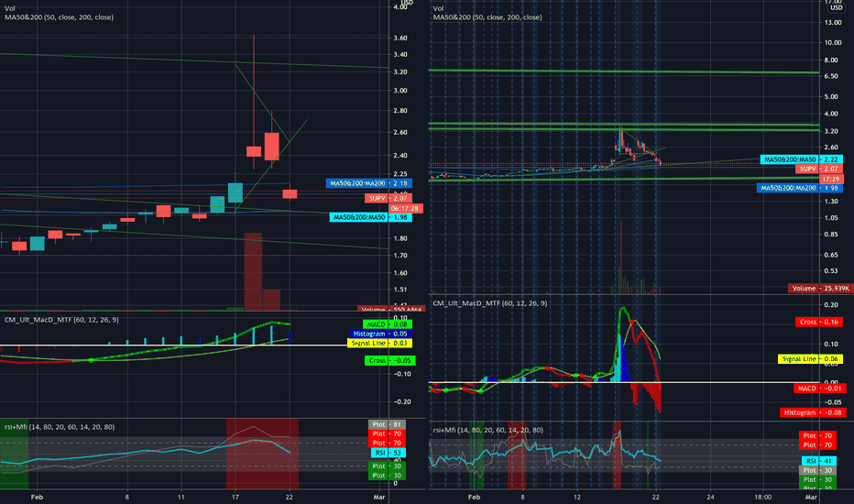
Task: Click the green Cross -0.05 label
Action: (x=390, y=360)
